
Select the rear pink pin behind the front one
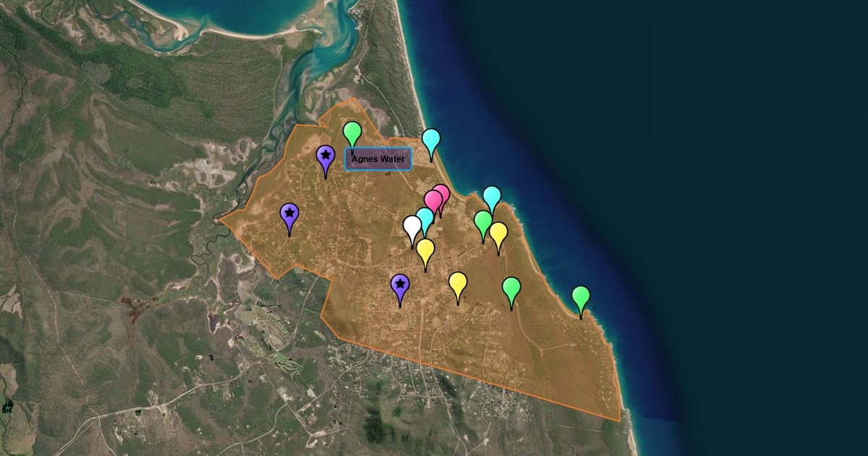click(x=443, y=193)
